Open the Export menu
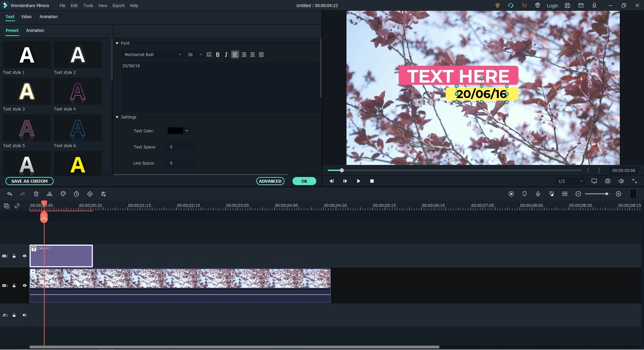 pos(118,6)
